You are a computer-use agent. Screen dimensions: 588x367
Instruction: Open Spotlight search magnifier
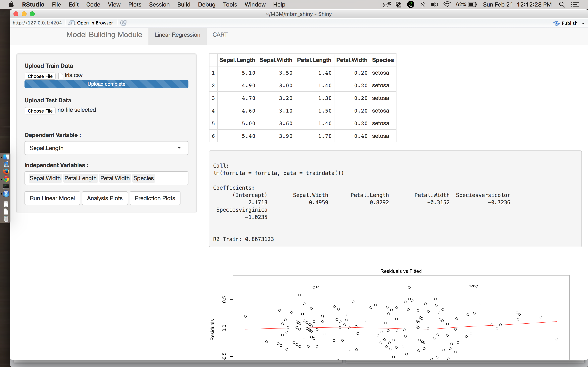click(x=561, y=5)
